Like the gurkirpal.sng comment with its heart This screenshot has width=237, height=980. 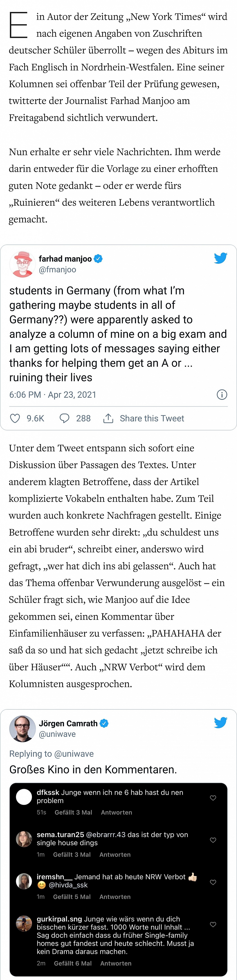click(213, 924)
